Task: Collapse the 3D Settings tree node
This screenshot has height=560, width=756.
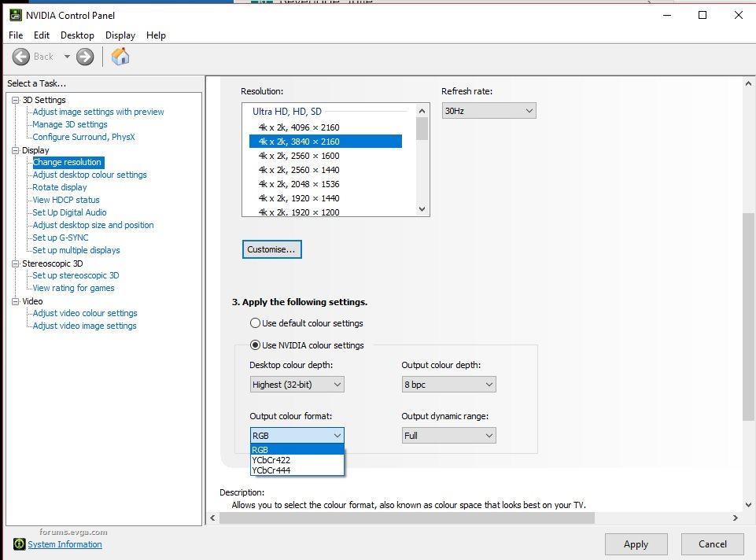Action: tap(16, 100)
